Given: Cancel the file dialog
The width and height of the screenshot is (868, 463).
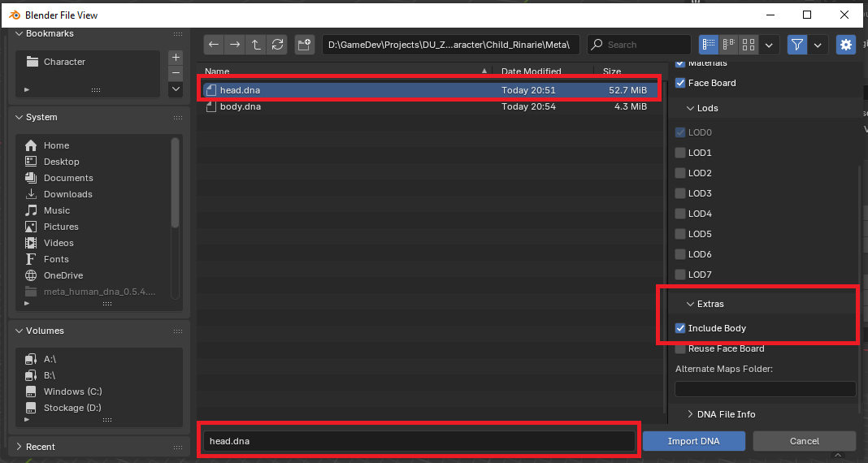Looking at the screenshot, I should pos(804,441).
